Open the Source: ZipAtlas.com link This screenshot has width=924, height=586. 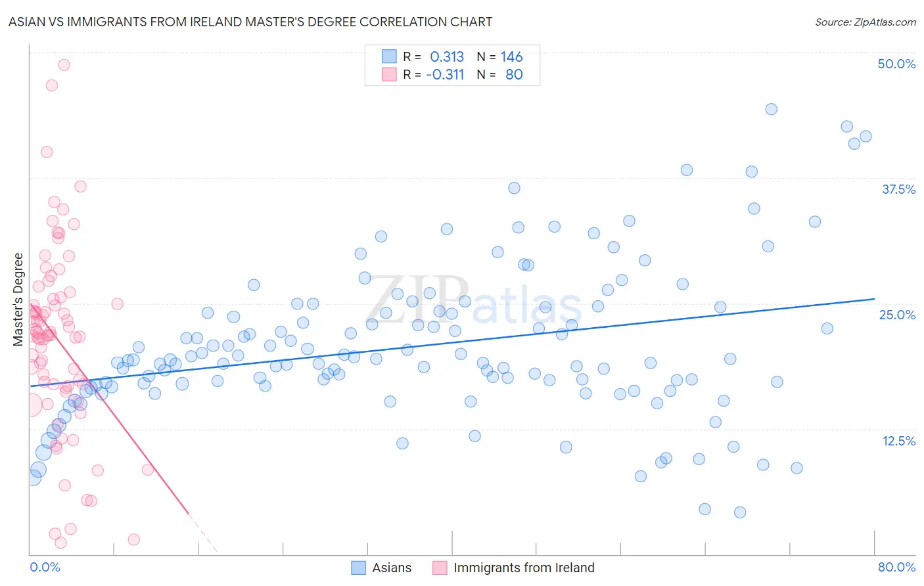[866, 22]
